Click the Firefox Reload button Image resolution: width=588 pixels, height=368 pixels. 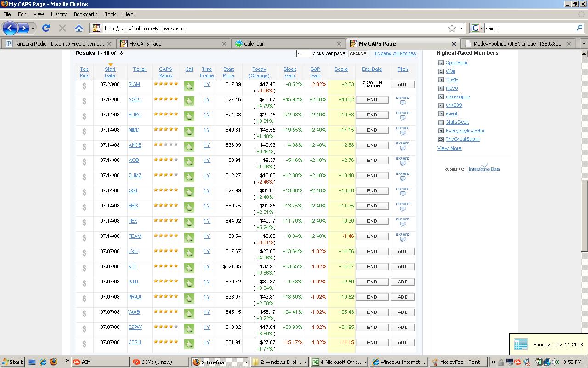tap(46, 28)
